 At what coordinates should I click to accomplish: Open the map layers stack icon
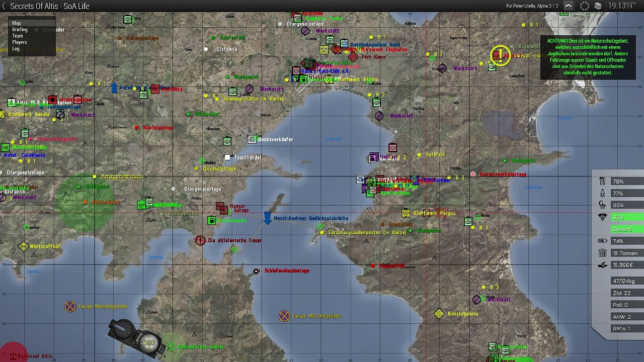pos(598,6)
